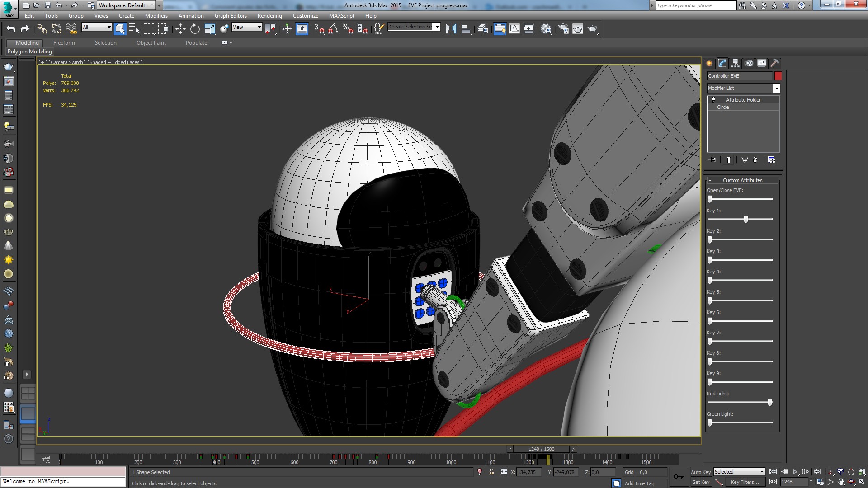Toggle the Selection Lock padlock
868x488 pixels.
point(491,472)
